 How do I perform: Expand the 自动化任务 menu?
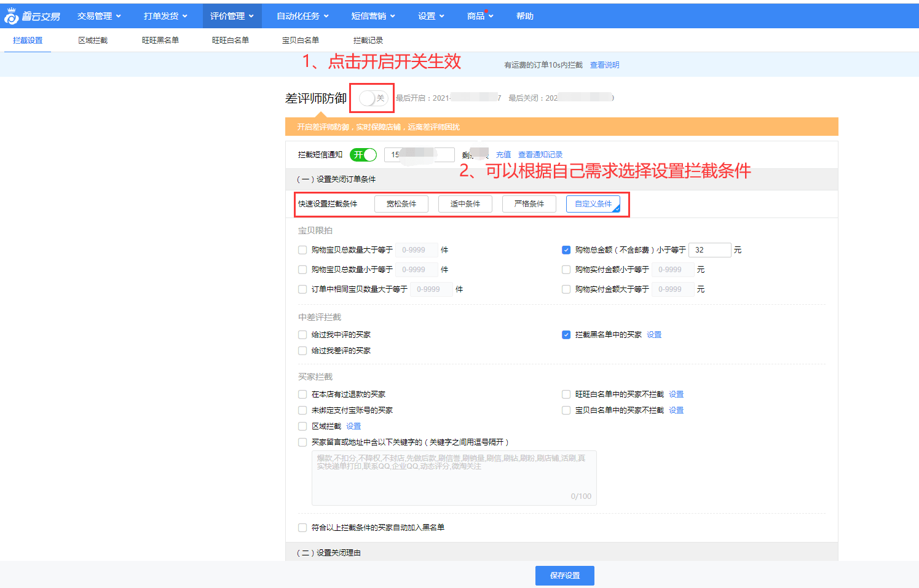(303, 16)
